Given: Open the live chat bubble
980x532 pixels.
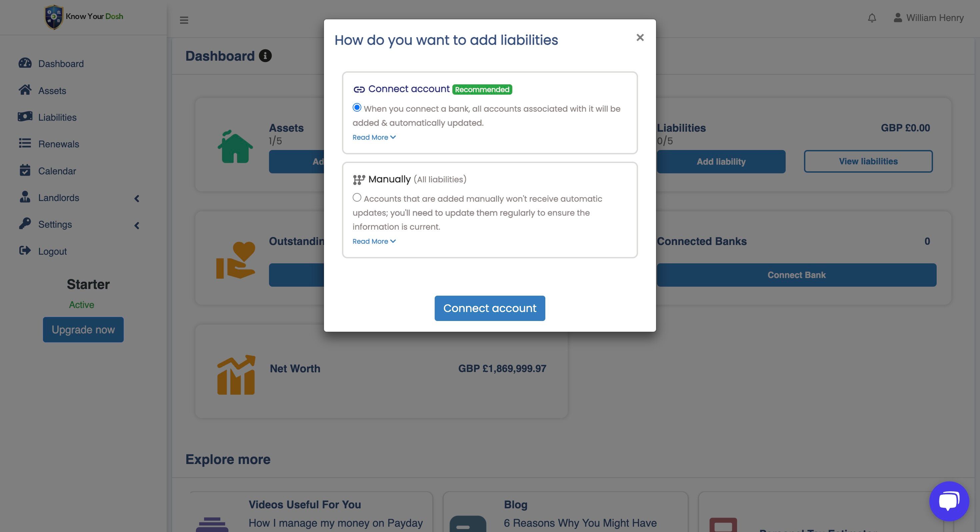Looking at the screenshot, I should tap(948, 501).
